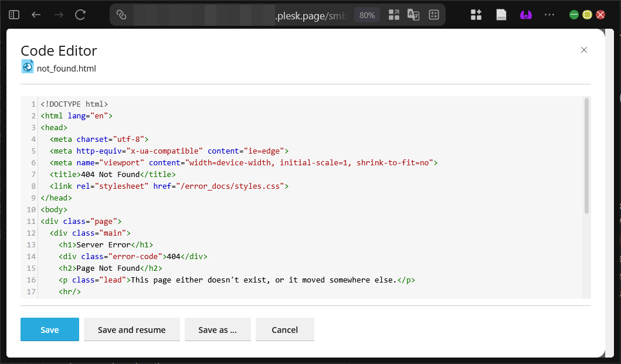Click the 80% zoom level indicator
The image size is (621, 364).
click(367, 15)
